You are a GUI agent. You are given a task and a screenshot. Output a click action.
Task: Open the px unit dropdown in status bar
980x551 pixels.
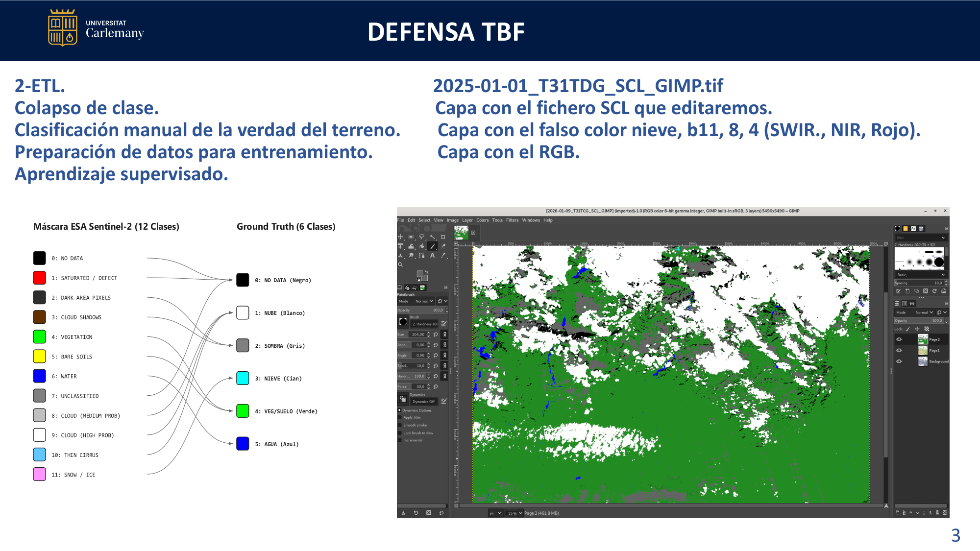pyautogui.click(x=495, y=513)
